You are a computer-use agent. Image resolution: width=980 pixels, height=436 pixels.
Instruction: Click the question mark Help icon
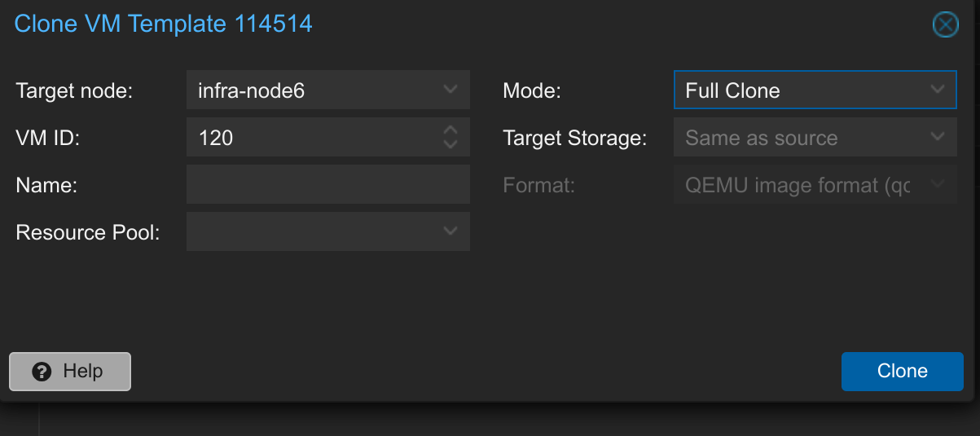(42, 372)
